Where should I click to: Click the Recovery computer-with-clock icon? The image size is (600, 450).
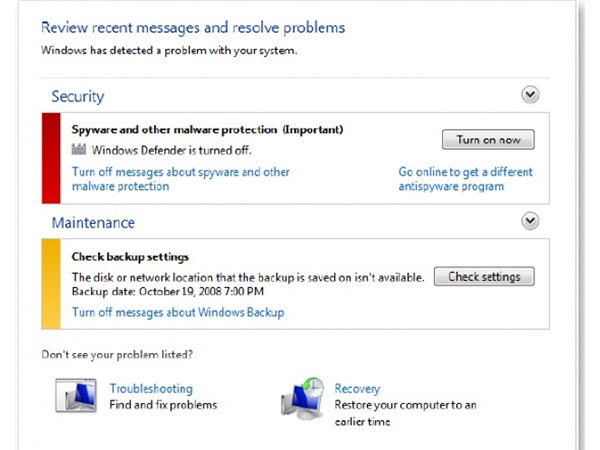[x=303, y=398]
